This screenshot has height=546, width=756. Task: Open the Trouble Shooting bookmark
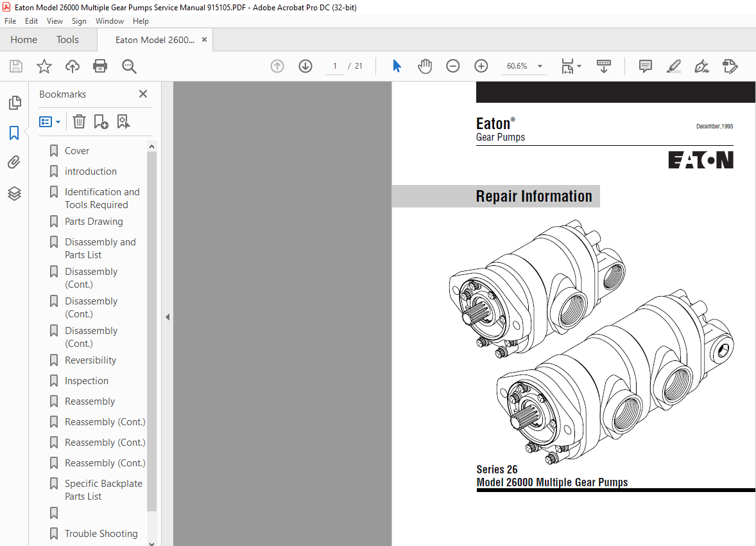point(101,533)
